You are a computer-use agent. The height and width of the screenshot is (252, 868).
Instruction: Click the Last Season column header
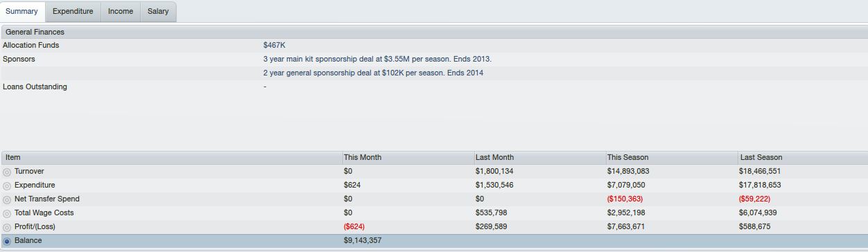pos(803,157)
